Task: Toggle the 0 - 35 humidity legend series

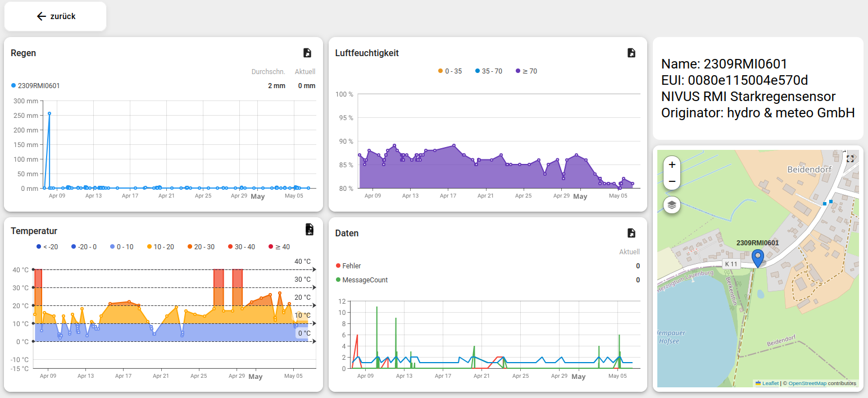Action: (x=450, y=71)
